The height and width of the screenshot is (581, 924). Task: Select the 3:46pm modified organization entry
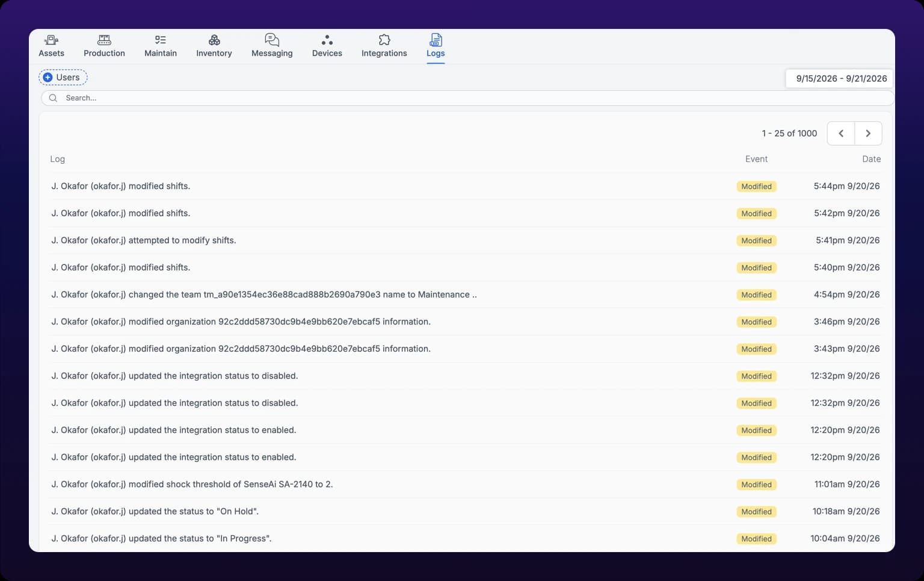[x=466, y=322]
